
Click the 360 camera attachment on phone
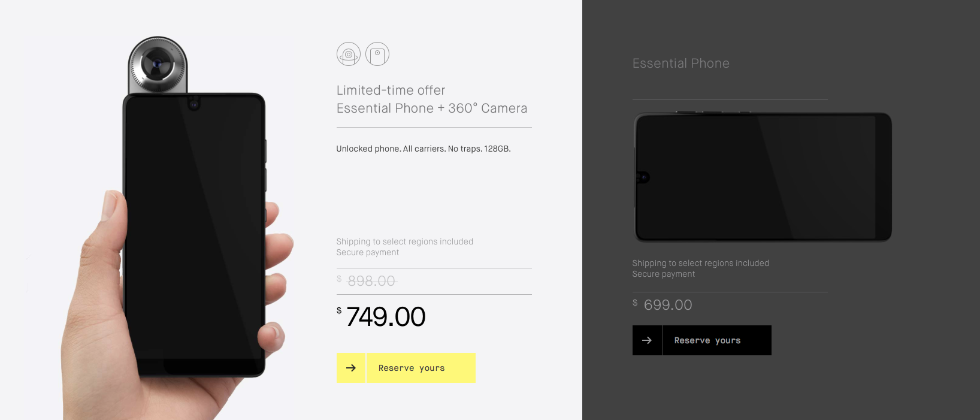pos(158,65)
